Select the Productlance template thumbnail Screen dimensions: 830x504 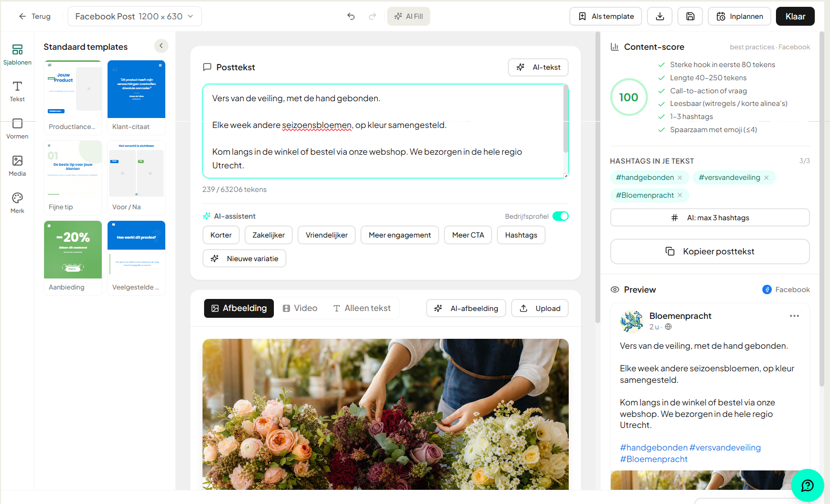tap(73, 97)
